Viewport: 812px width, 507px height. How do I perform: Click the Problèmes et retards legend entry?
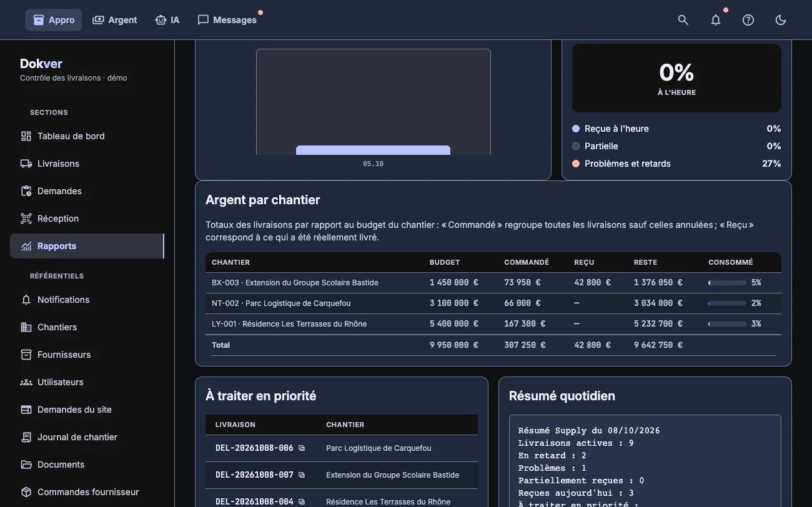pos(676,164)
